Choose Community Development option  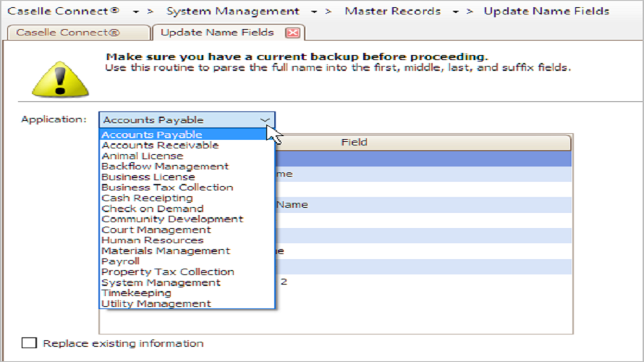(187, 219)
